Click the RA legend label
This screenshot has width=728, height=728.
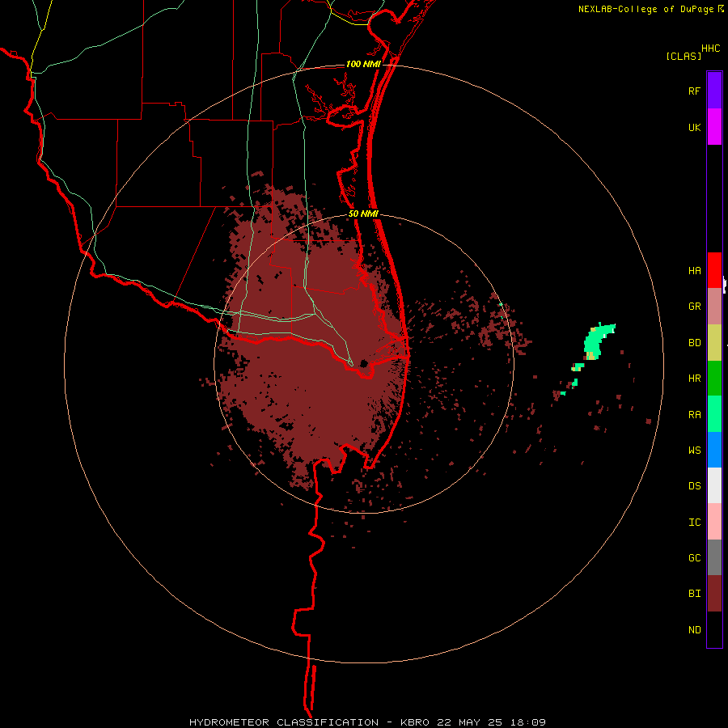[x=694, y=415]
